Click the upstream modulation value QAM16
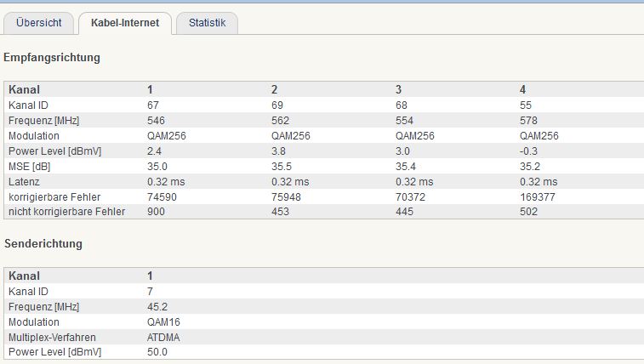The image size is (644, 364). [163, 322]
